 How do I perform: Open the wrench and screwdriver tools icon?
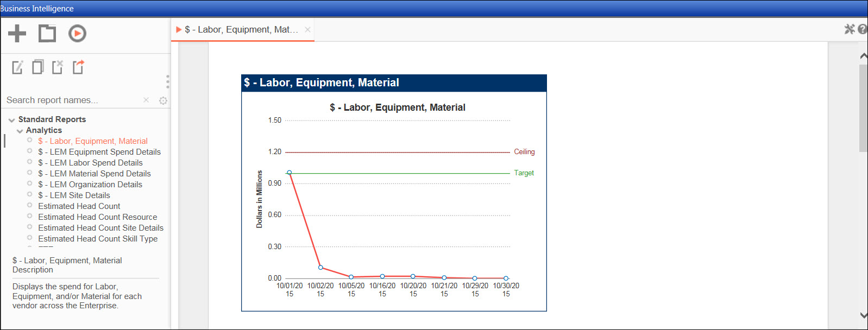pos(850,29)
